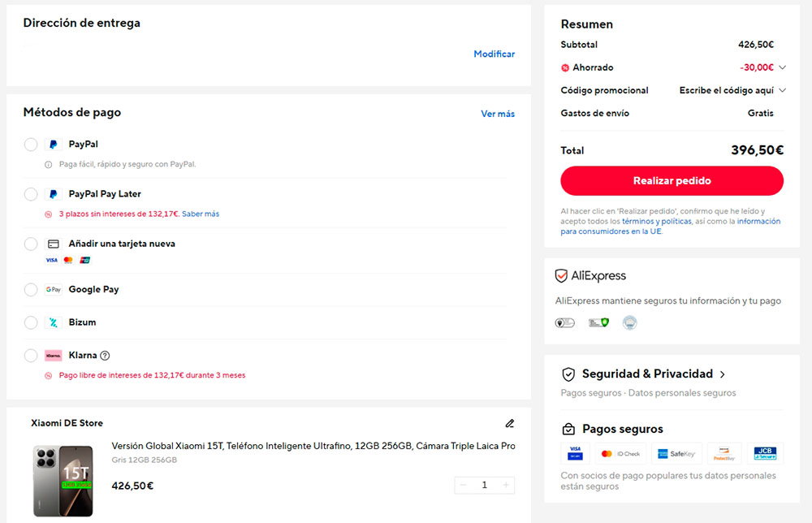Open Saber más link for Pay Later
The height and width of the screenshot is (523, 812).
coord(201,214)
